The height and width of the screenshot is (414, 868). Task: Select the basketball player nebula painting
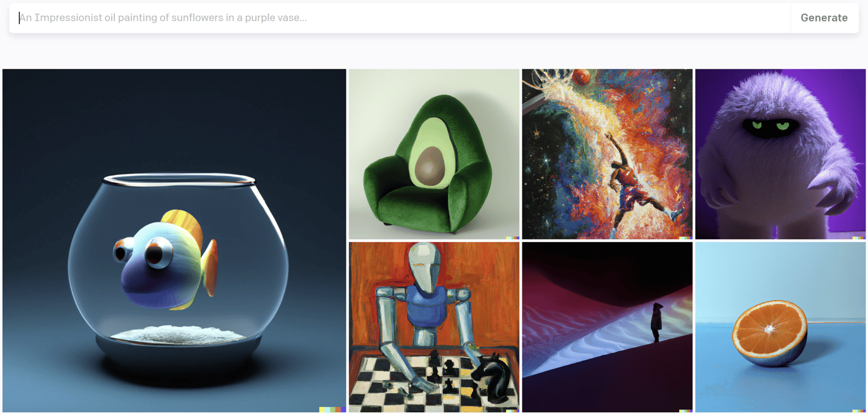pyautogui.click(x=607, y=154)
